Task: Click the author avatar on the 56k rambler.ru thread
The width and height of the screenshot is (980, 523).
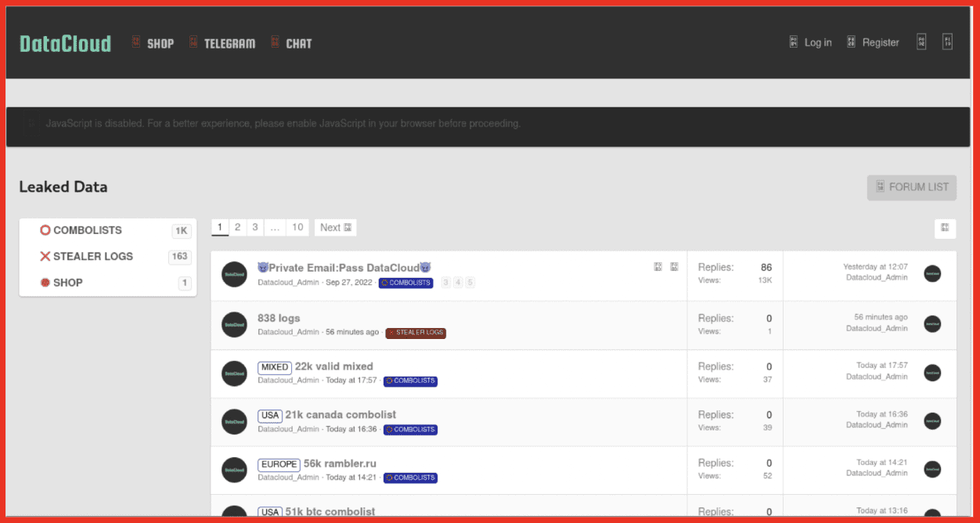Action: click(x=234, y=470)
